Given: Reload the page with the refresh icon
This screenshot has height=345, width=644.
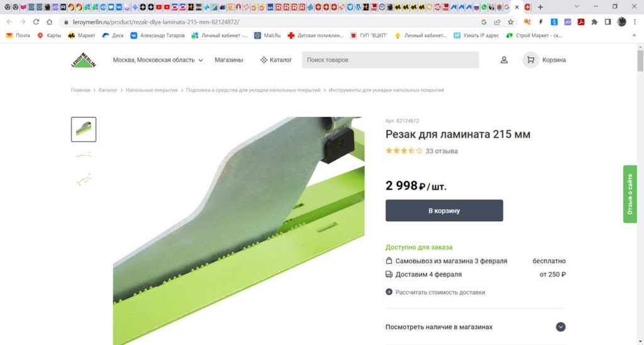Looking at the screenshot, I should point(36,22).
